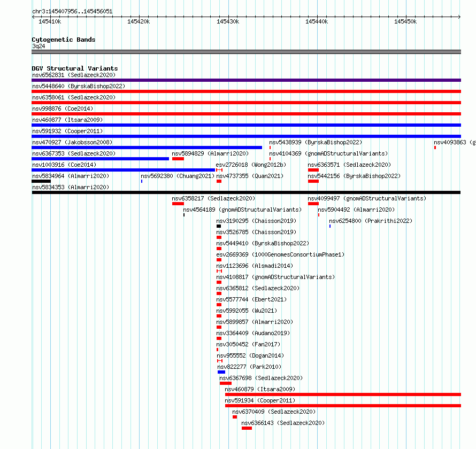476x449 pixels.
Task: Click nsv5894829 (Almarri2020) label
Action: click(x=210, y=153)
